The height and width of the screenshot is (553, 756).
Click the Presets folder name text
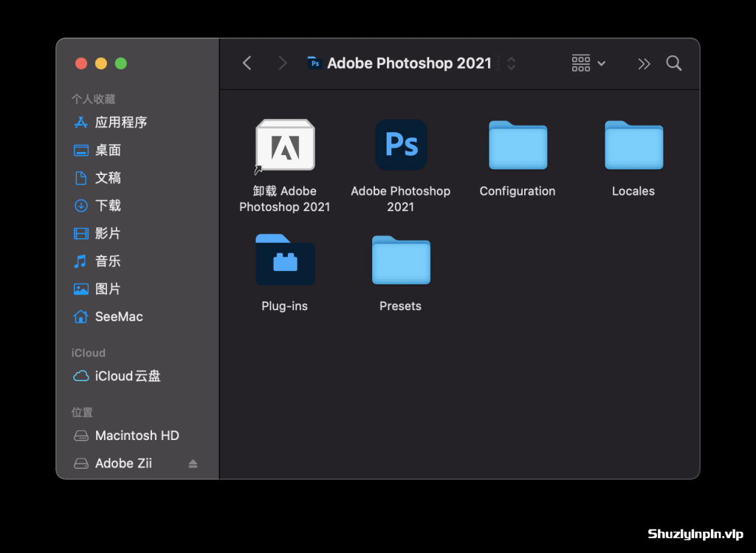coord(401,306)
